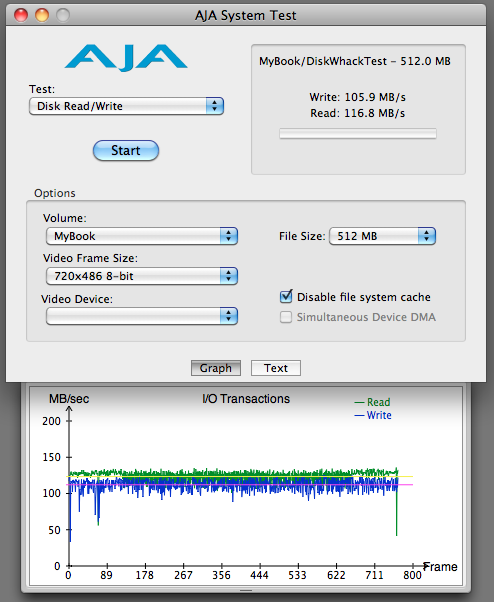Open the Test type dropdown
The height and width of the screenshot is (602, 494).
(126, 106)
